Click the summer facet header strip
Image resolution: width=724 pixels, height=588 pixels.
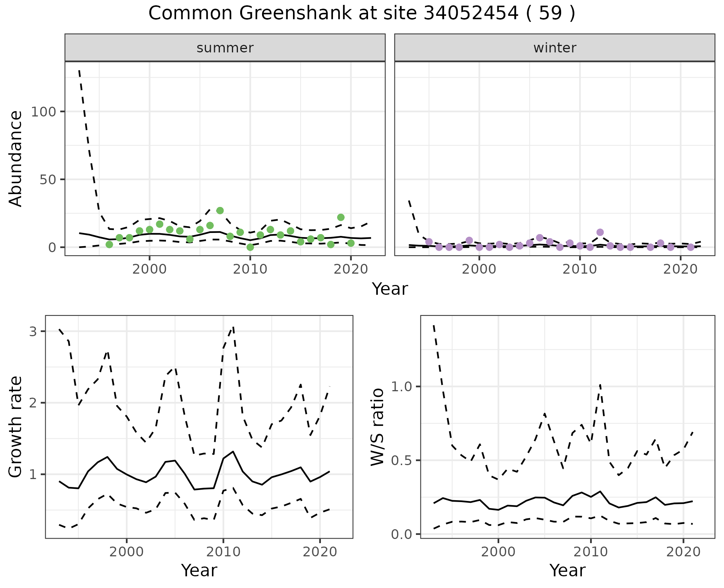point(225,48)
